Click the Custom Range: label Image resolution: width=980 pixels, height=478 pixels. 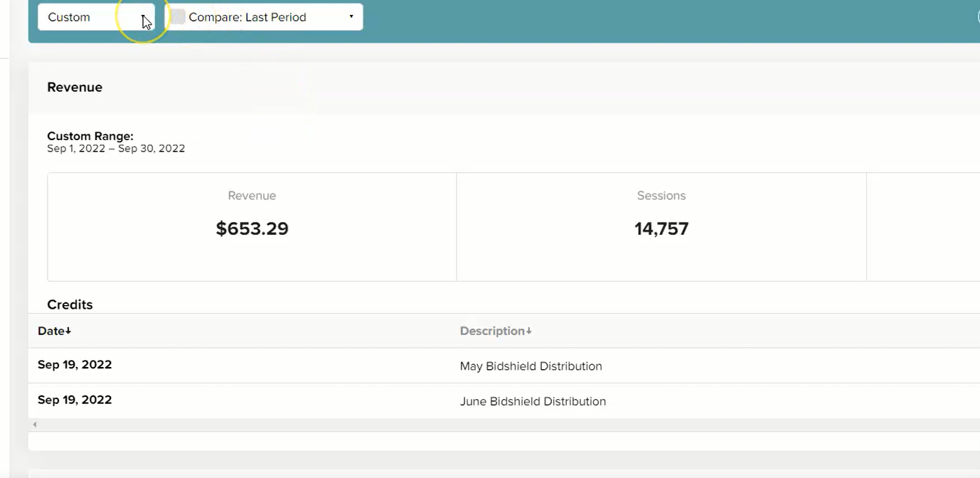(90, 136)
